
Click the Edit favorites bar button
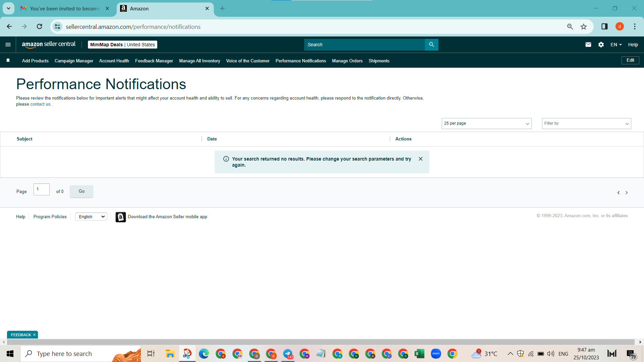click(x=630, y=60)
